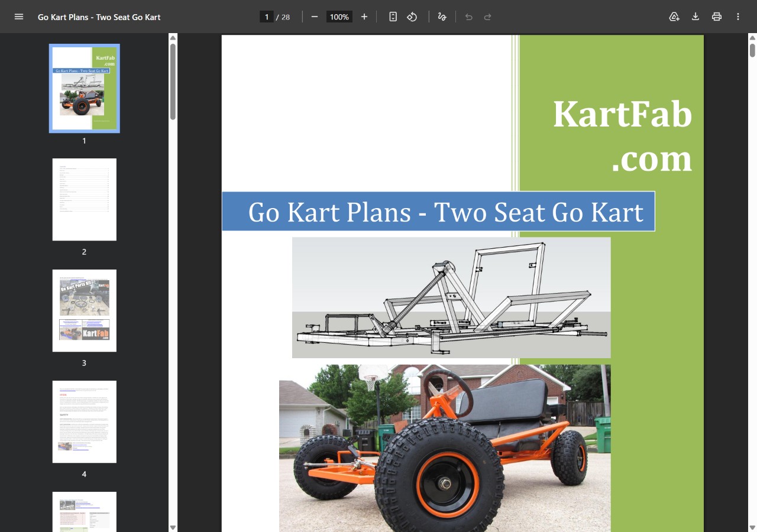The height and width of the screenshot is (532, 757).
Task: Edit the current page number field
Action: point(267,17)
